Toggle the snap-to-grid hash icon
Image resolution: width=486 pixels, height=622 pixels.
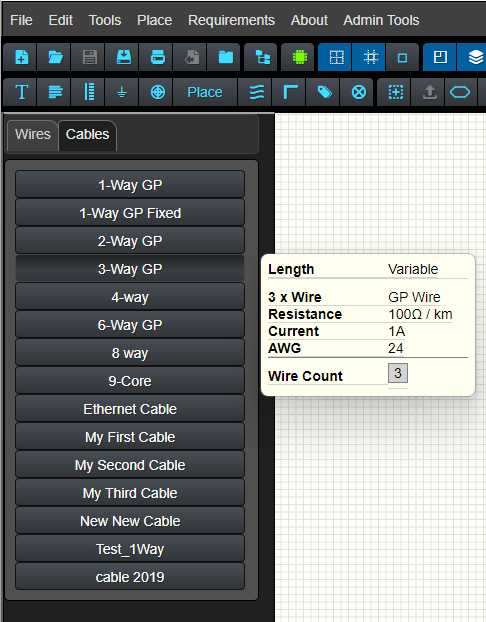click(371, 58)
